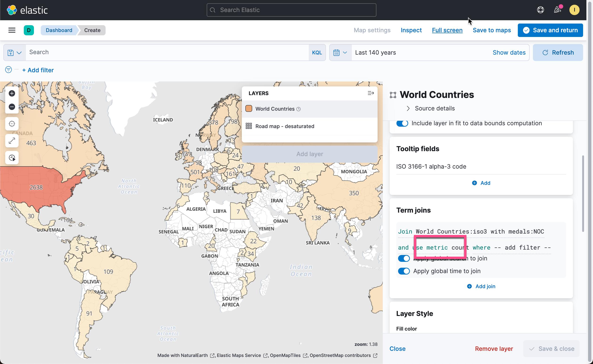This screenshot has width=593, height=364.
Task: Switch the KQL query language
Action: click(x=317, y=53)
